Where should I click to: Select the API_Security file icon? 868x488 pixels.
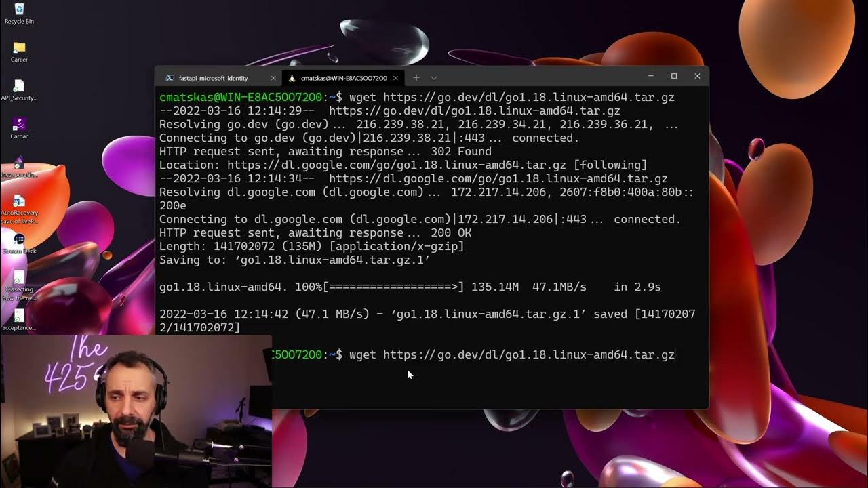pos(19,90)
